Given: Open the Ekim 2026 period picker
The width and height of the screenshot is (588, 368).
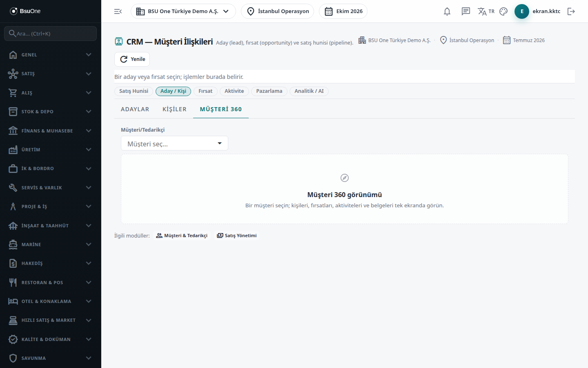Looking at the screenshot, I should click(x=343, y=11).
